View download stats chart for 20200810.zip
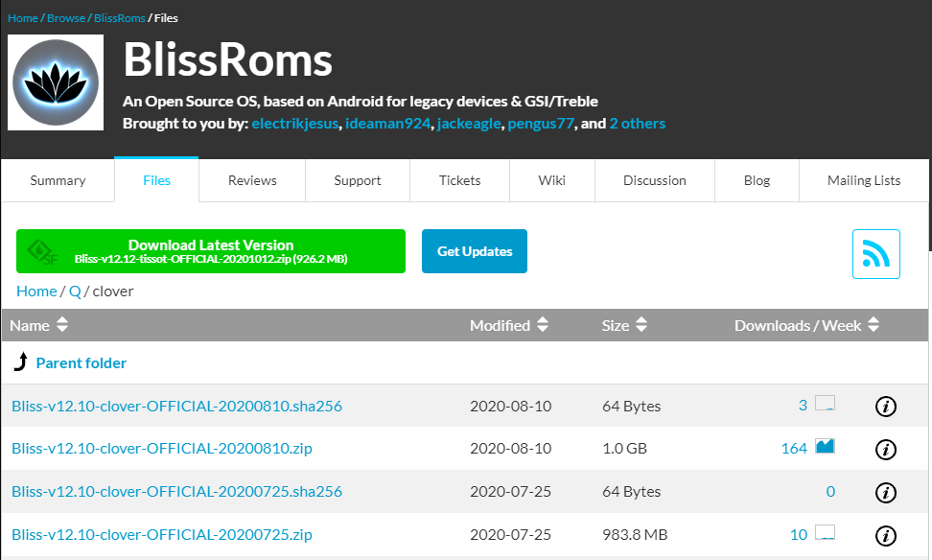This screenshot has height=560, width=932. (825, 446)
